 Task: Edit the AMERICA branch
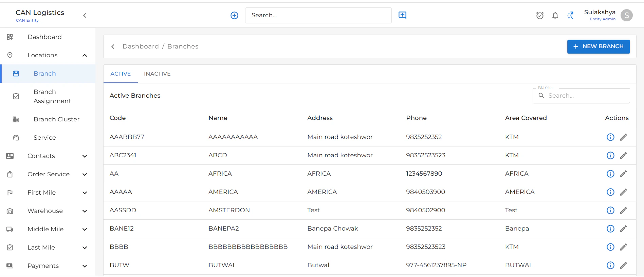click(623, 192)
